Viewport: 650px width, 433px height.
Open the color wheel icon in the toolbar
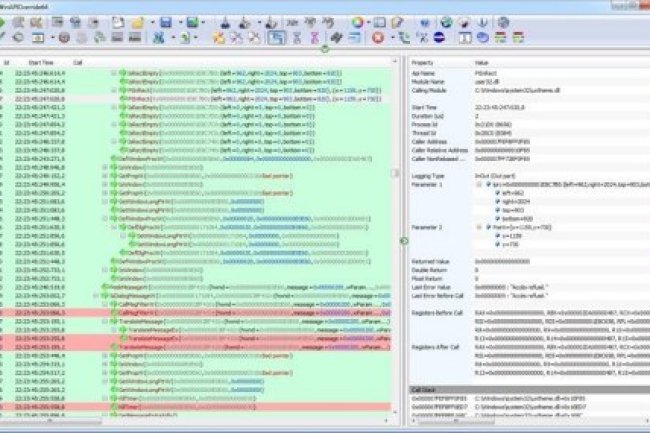pyautogui.click(x=355, y=21)
